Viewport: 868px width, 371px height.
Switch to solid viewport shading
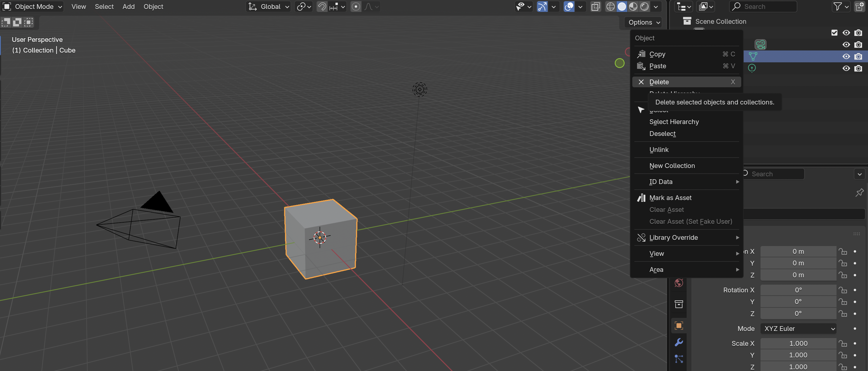click(x=622, y=7)
